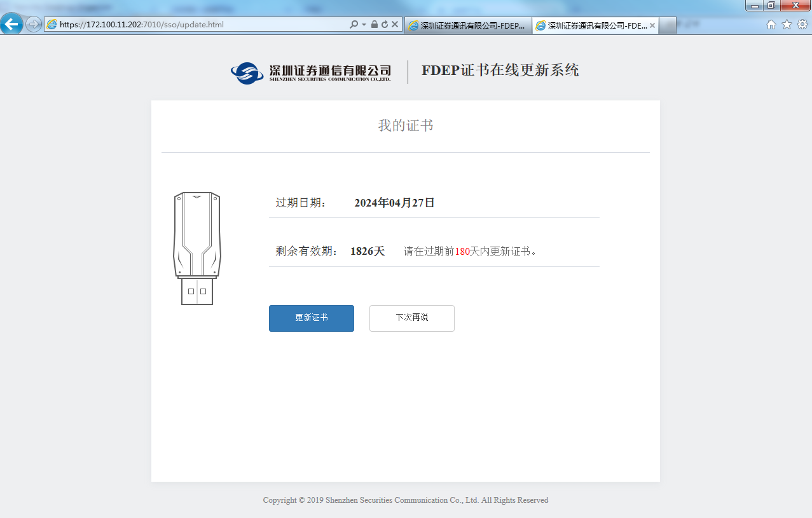This screenshot has width=812, height=518.
Task: Stop loading with the address bar X
Action: pyautogui.click(x=394, y=25)
